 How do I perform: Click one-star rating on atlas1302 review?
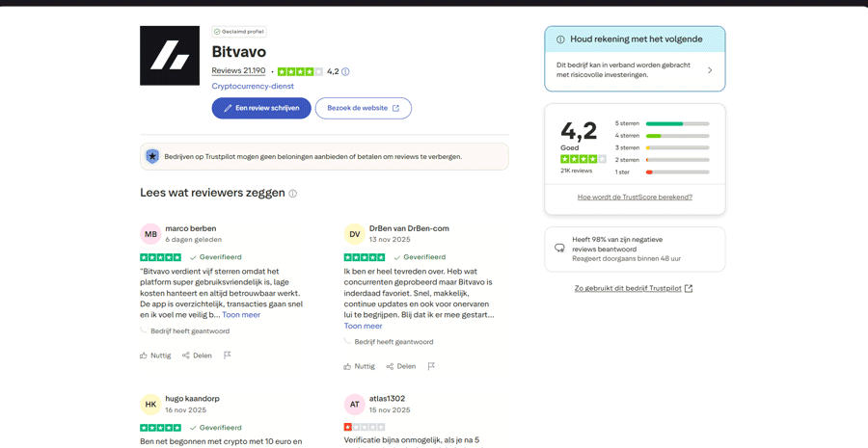[365, 427]
